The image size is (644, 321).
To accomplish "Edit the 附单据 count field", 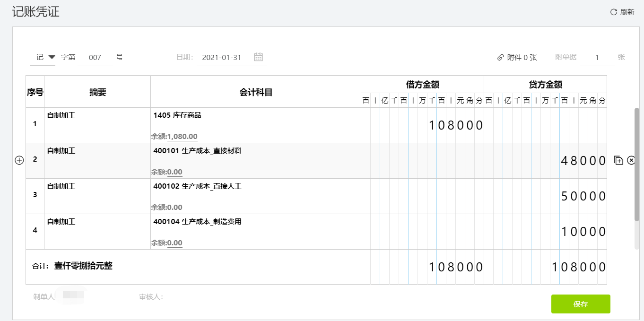I will point(597,58).
